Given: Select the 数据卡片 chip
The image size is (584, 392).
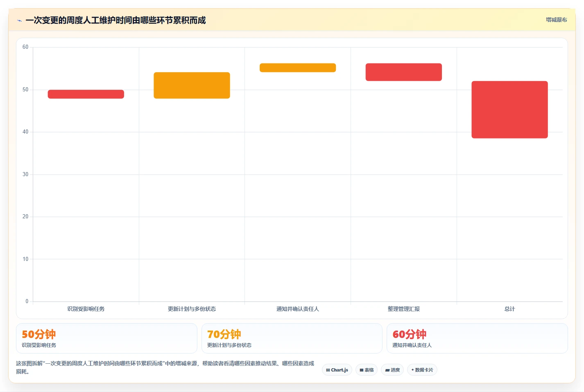Looking at the screenshot, I should click(x=422, y=370).
